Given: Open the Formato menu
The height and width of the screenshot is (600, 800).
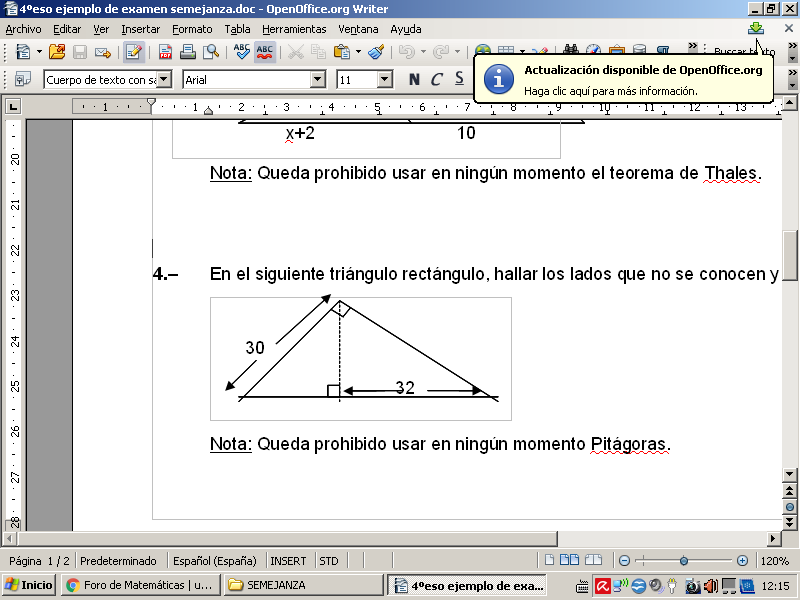Looking at the screenshot, I should coord(192,29).
